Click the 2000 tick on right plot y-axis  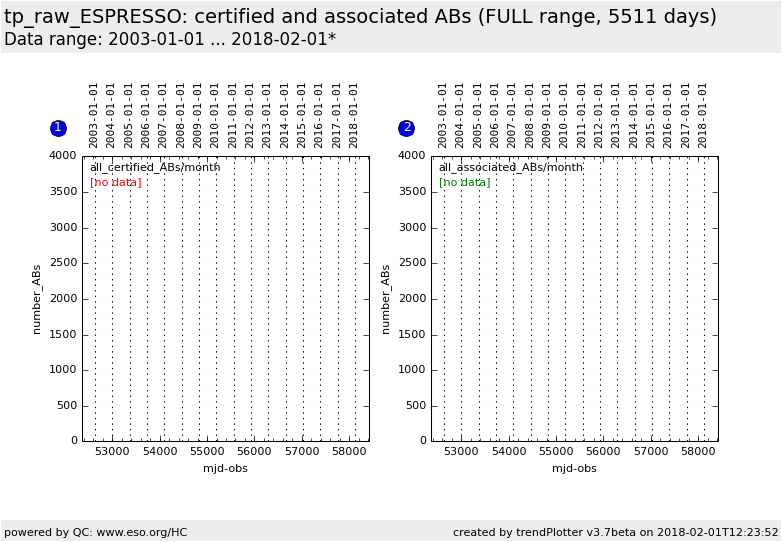[412, 299]
